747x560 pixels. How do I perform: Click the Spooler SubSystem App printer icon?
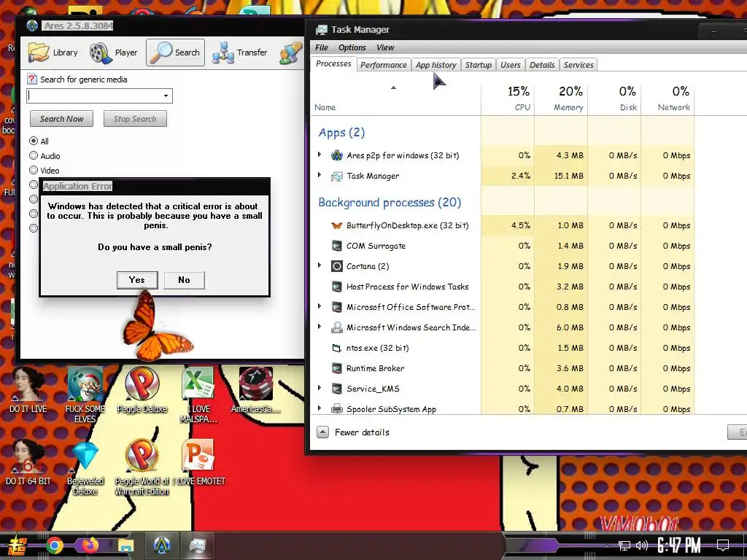pos(337,408)
